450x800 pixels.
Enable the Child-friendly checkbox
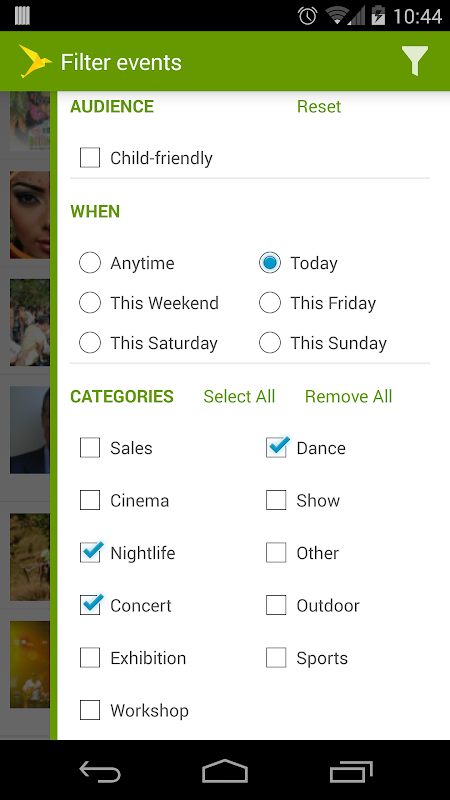[90, 158]
